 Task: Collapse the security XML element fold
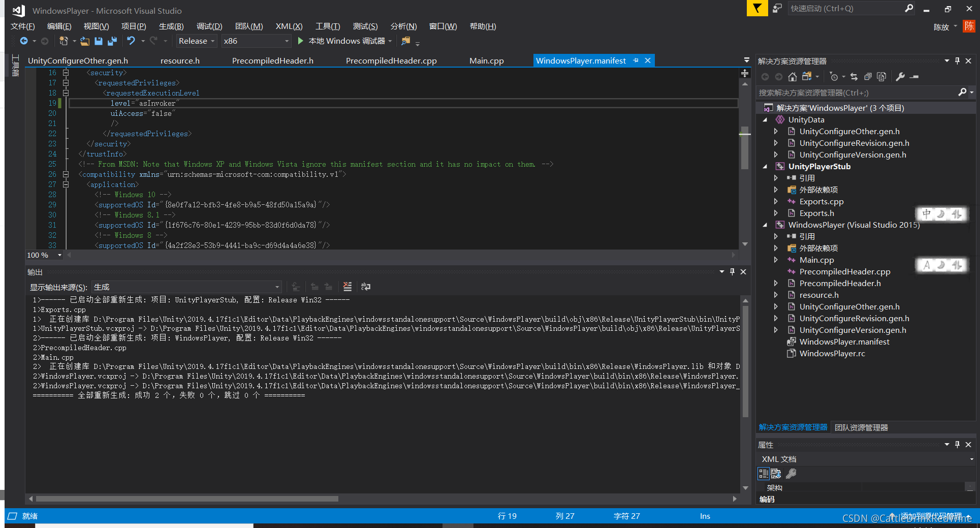click(66, 73)
